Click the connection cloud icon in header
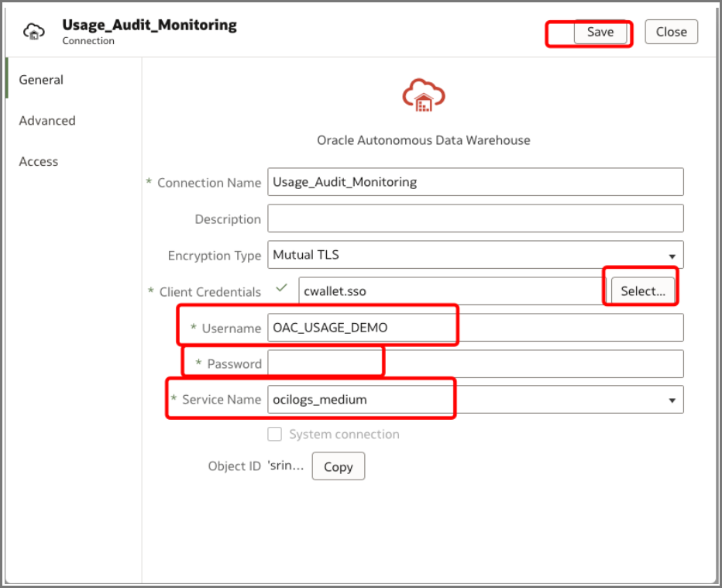 [x=34, y=32]
